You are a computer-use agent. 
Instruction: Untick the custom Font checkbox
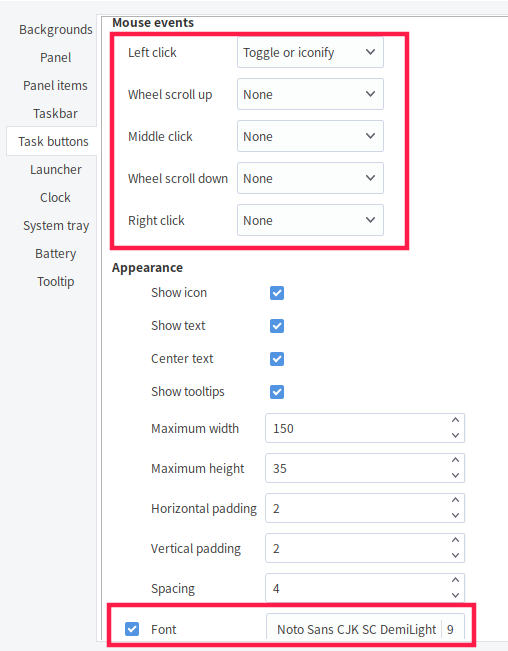132,629
